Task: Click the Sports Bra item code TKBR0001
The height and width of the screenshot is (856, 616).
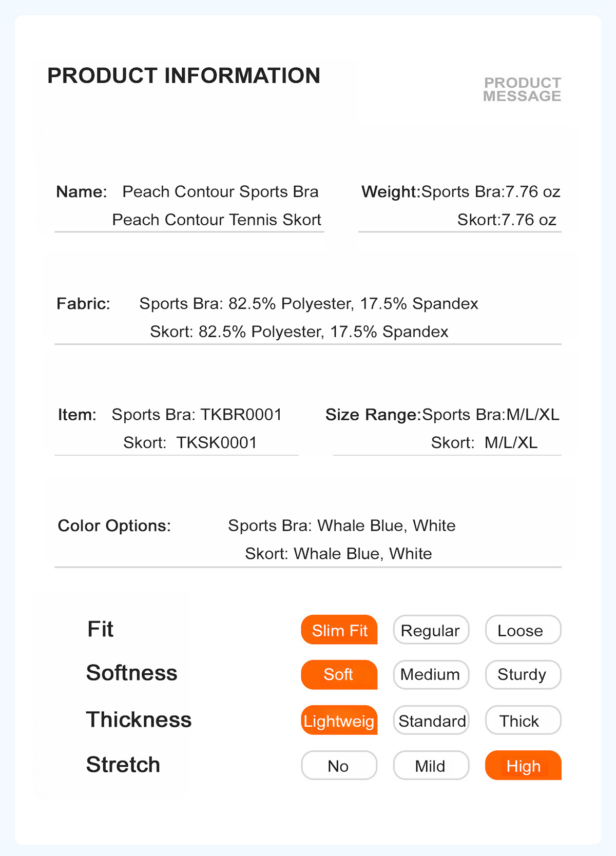Action: click(241, 414)
